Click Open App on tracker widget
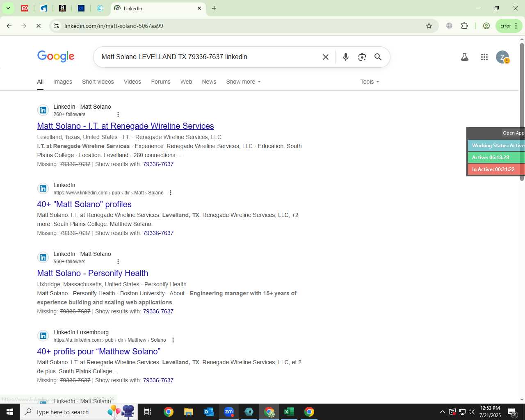Screen dimensions: 525x420 pyautogui.click(x=514, y=133)
